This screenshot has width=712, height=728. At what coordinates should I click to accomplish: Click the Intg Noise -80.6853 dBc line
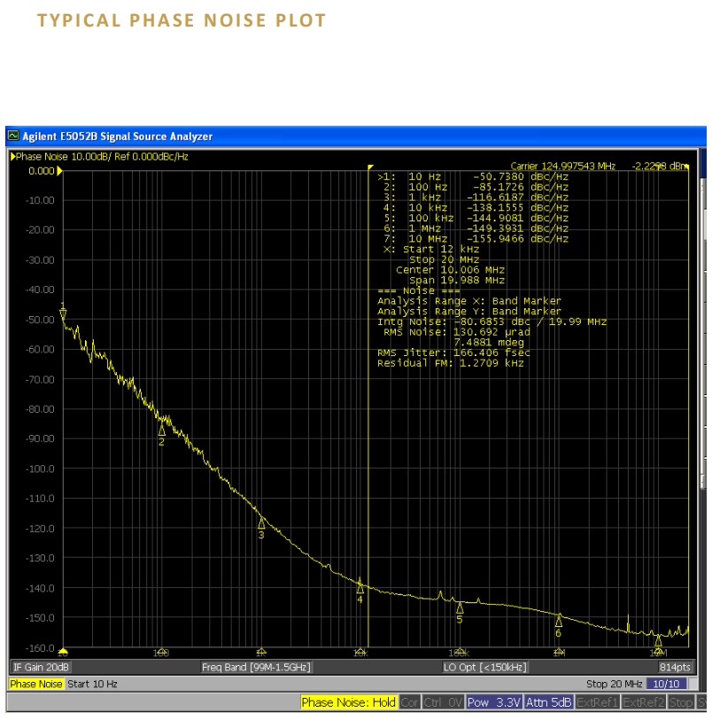[491, 321]
